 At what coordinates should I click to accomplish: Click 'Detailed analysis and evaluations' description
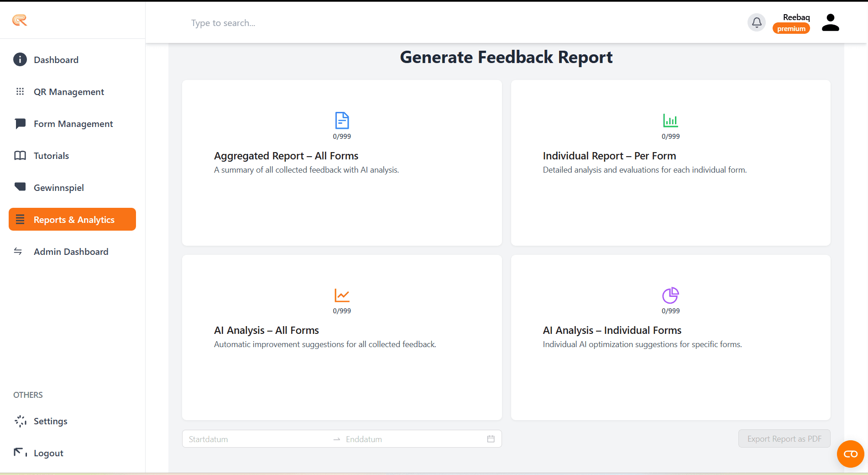click(645, 170)
